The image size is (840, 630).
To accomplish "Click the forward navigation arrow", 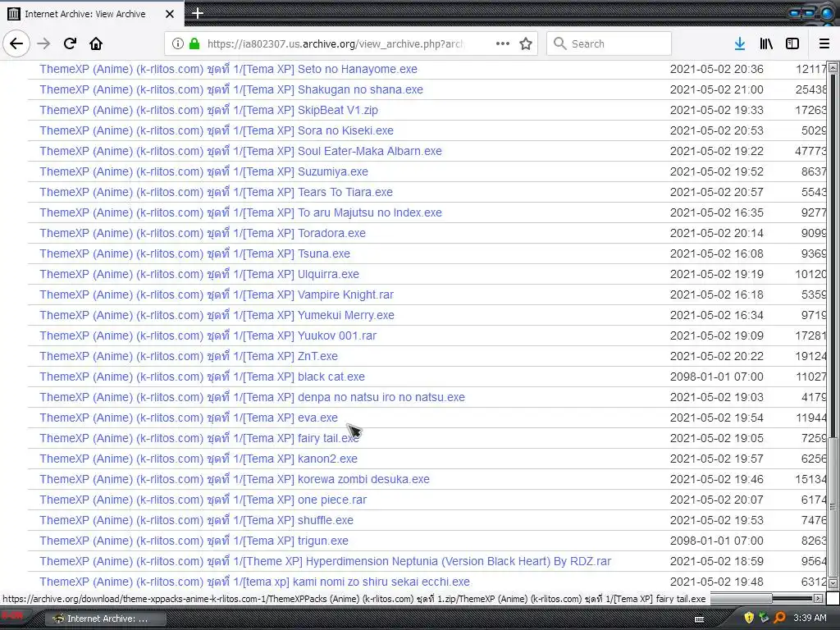I will click(44, 44).
